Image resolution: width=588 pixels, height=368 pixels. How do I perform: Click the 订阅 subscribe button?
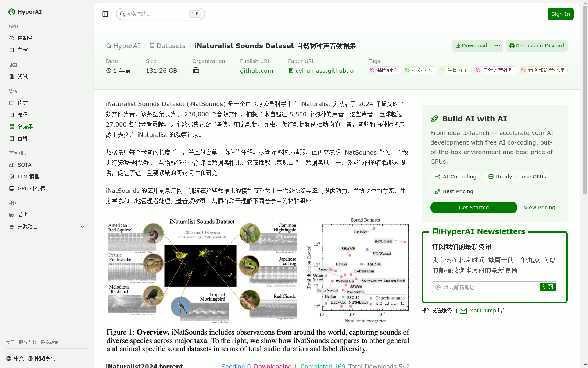[x=548, y=287]
